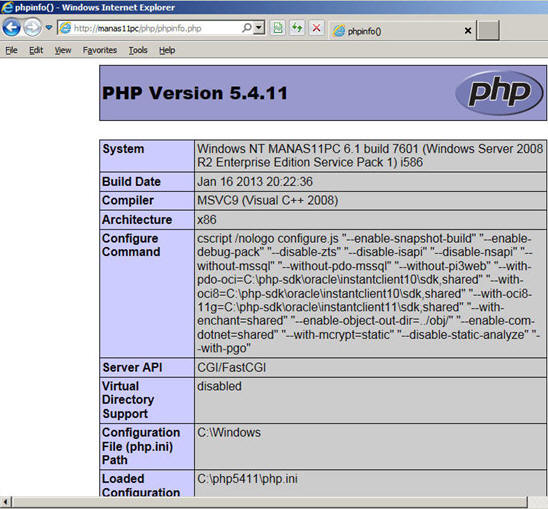The height and width of the screenshot is (509, 548).
Task: Open the Help menu
Action: tap(167, 50)
